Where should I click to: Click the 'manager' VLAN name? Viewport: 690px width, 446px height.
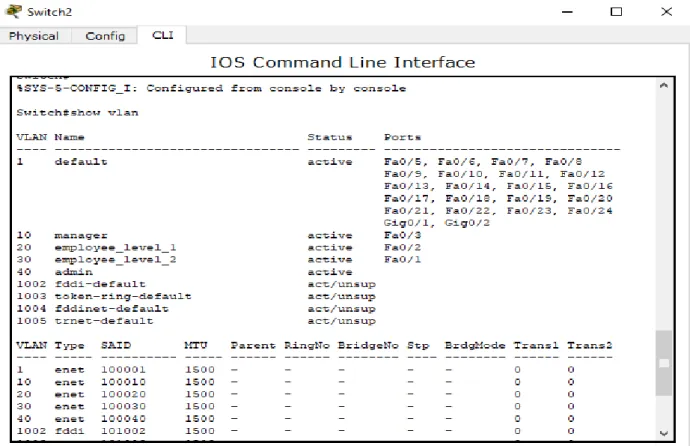[x=81, y=236]
